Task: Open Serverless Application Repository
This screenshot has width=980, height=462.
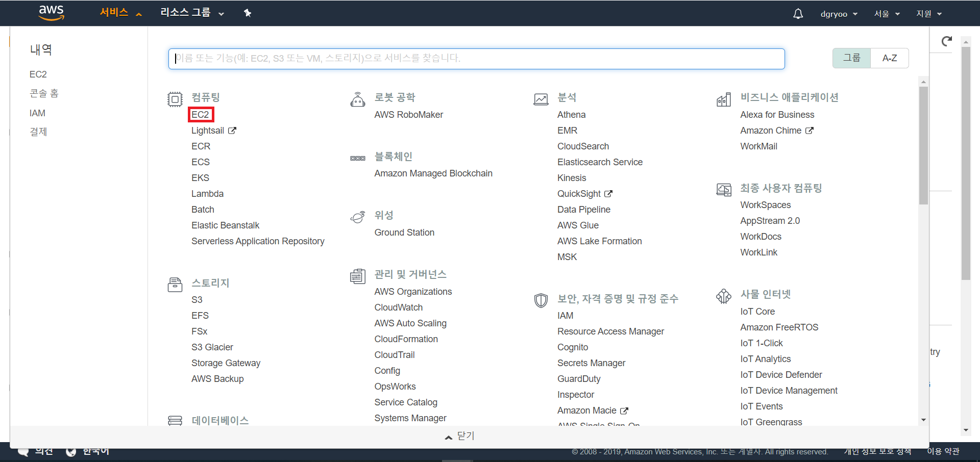Action: coord(258,241)
